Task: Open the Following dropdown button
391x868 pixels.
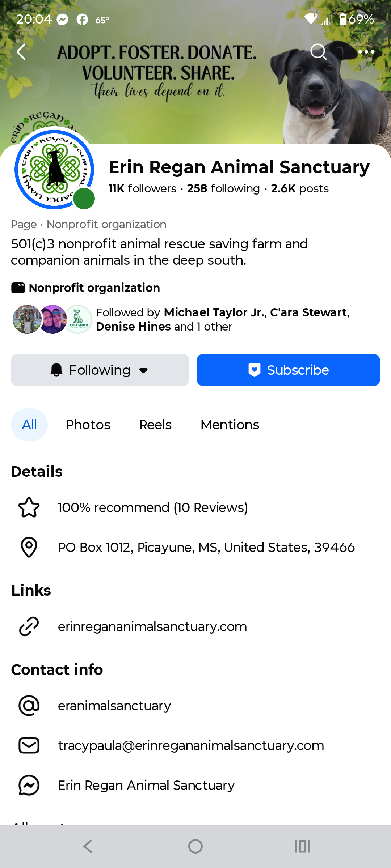Action: [x=100, y=370]
